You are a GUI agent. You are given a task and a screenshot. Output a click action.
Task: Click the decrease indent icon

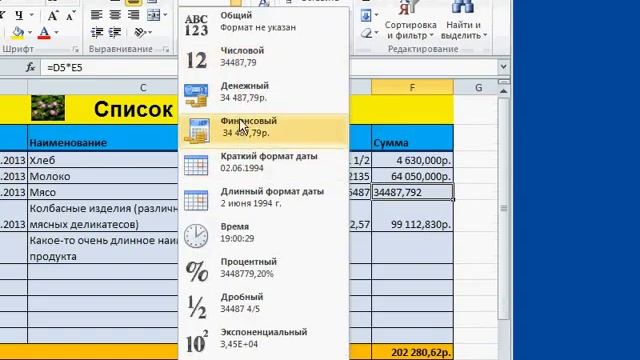pos(97,33)
